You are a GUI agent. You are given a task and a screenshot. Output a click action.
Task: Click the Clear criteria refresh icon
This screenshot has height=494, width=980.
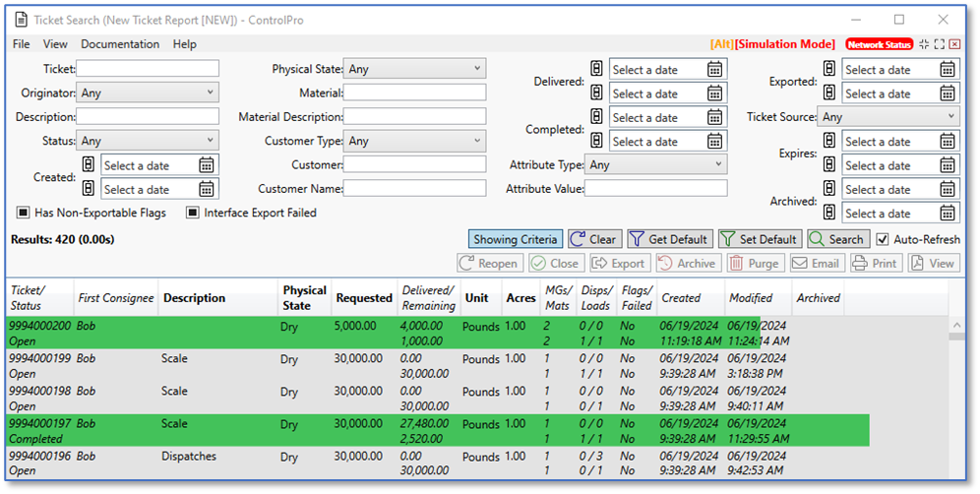[578, 239]
